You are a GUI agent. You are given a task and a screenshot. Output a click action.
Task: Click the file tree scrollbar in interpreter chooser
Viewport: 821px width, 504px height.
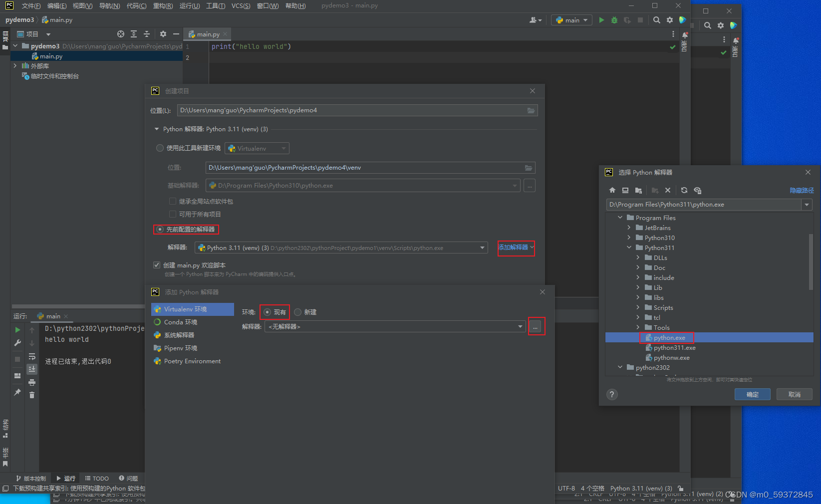(x=811, y=261)
